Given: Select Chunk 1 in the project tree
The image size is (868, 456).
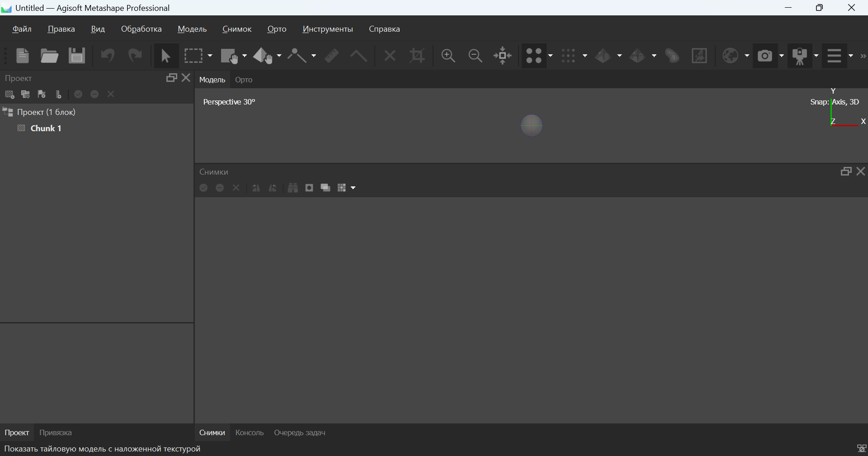Looking at the screenshot, I should [x=46, y=128].
